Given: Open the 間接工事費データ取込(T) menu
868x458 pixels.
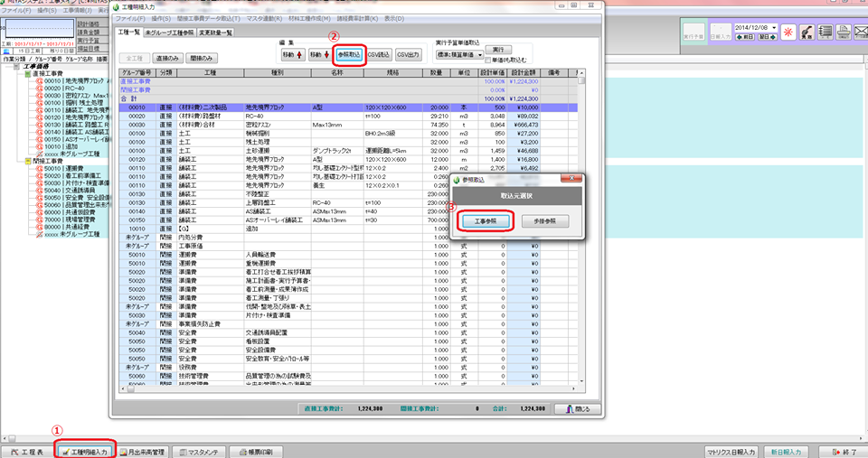Looking at the screenshot, I should click(209, 19).
